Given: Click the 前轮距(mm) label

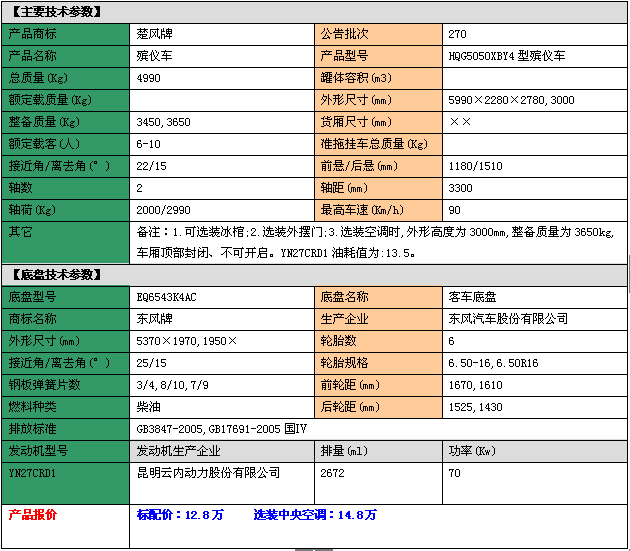Looking at the screenshot, I should click(x=350, y=385).
